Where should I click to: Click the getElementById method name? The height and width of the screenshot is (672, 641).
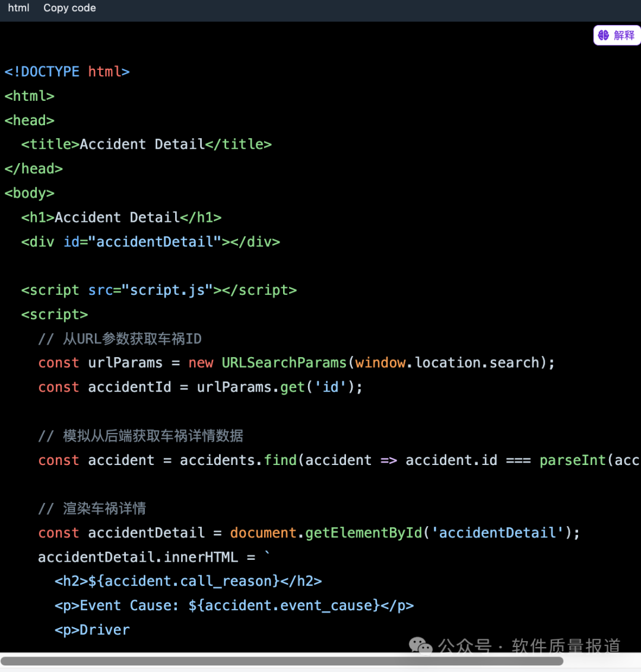363,533
